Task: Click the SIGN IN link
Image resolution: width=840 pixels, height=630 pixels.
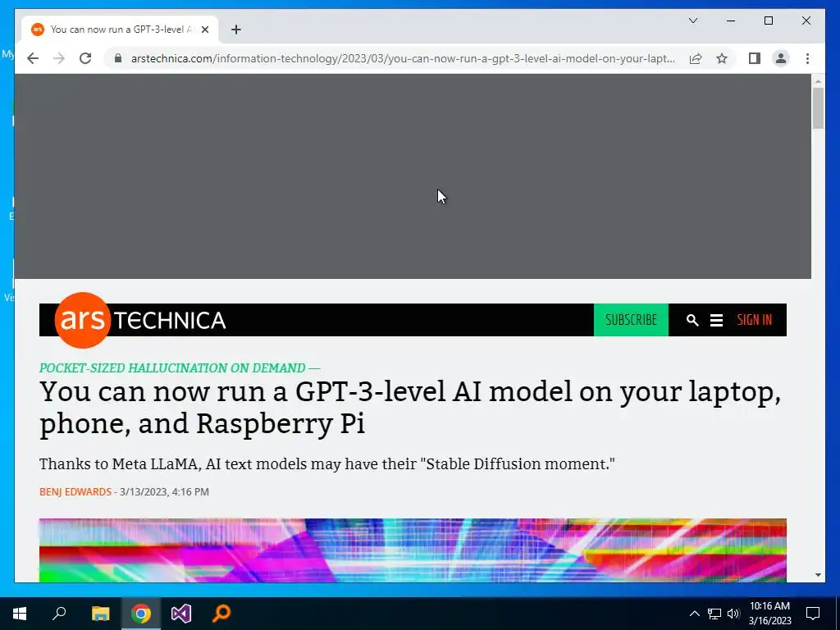Action: (x=755, y=320)
